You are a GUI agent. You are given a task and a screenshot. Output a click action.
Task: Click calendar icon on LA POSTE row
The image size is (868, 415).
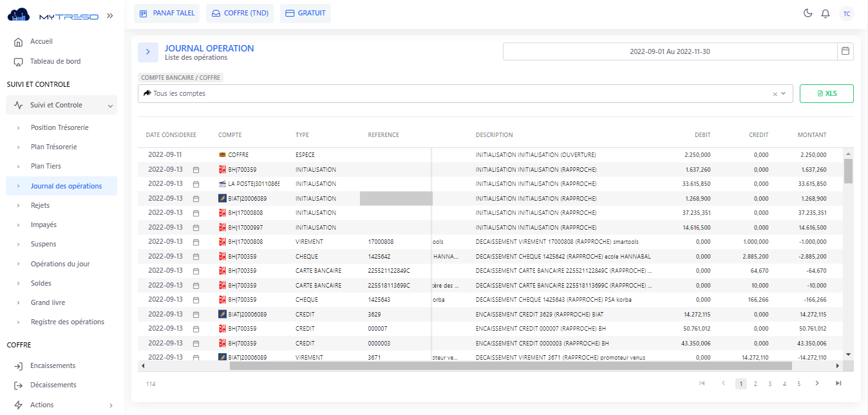click(x=196, y=184)
